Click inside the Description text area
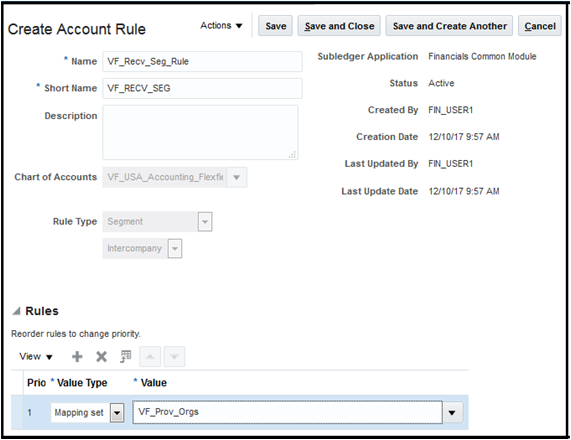This screenshot has height=440, width=571. point(200,132)
